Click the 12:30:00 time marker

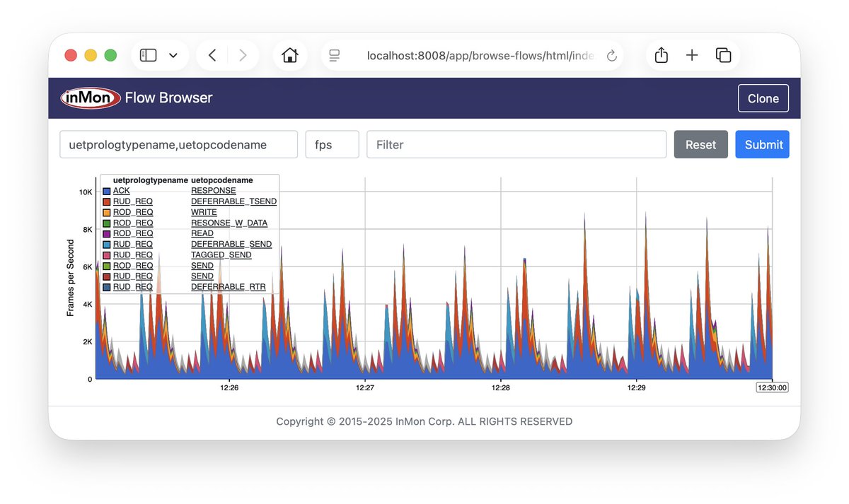pyautogui.click(x=772, y=387)
